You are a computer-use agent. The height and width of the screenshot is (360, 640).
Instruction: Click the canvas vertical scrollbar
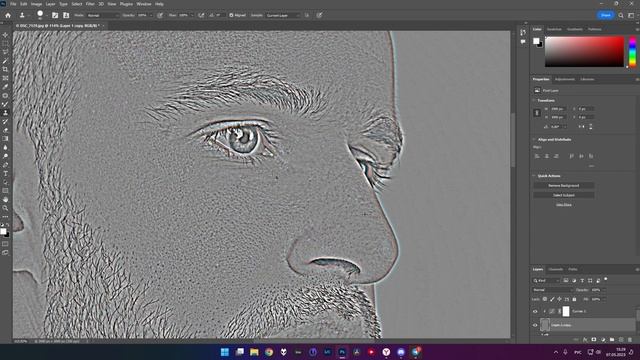(x=513, y=139)
